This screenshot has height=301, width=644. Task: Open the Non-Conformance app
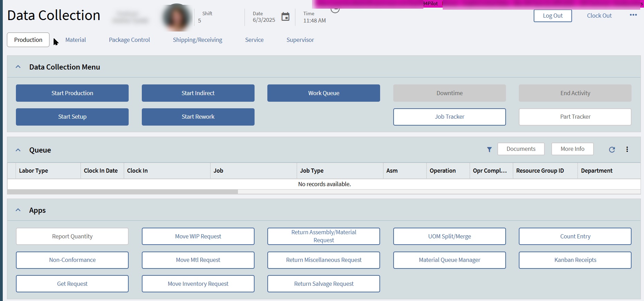point(72,260)
